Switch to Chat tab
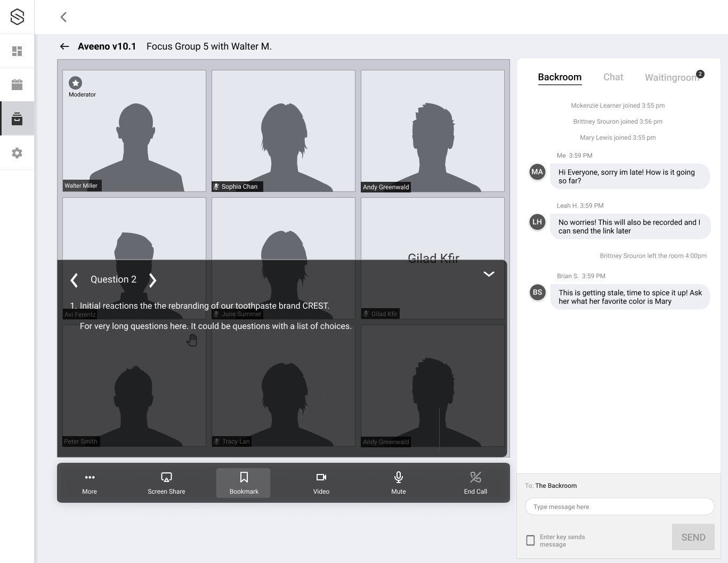 tap(613, 77)
